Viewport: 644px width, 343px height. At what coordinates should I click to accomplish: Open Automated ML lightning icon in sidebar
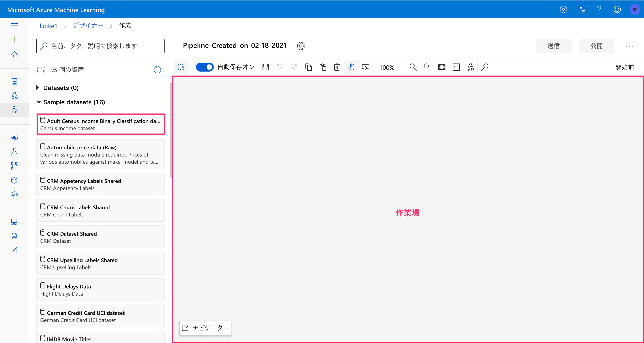coord(14,95)
